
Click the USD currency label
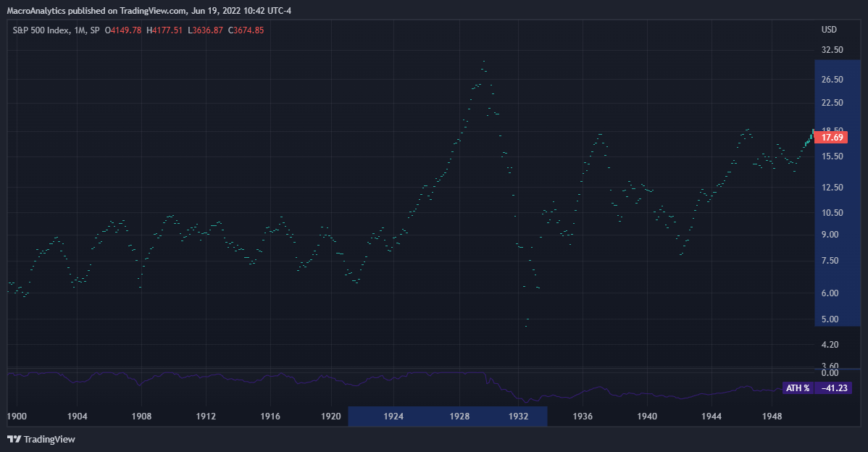coord(829,30)
